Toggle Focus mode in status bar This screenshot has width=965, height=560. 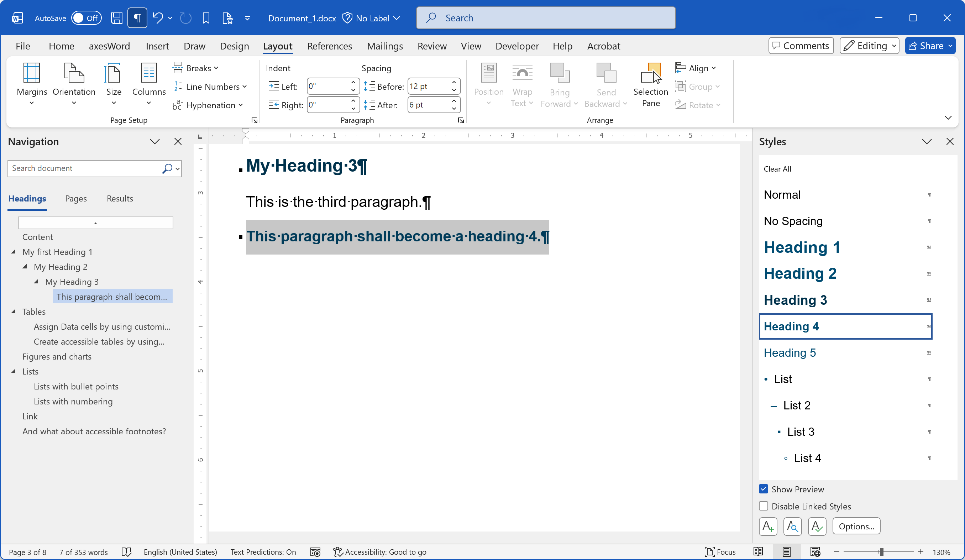click(x=720, y=552)
